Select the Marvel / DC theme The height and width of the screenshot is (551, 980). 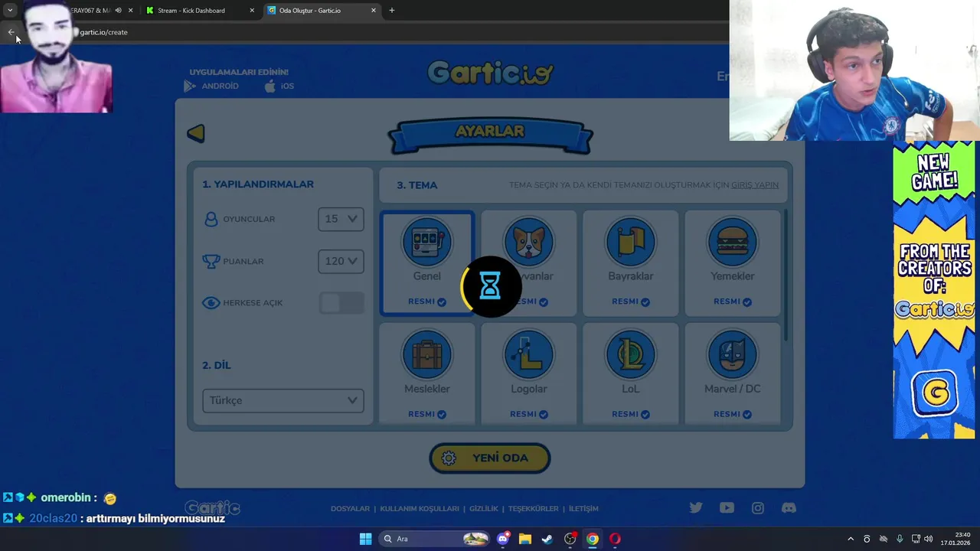(x=732, y=373)
